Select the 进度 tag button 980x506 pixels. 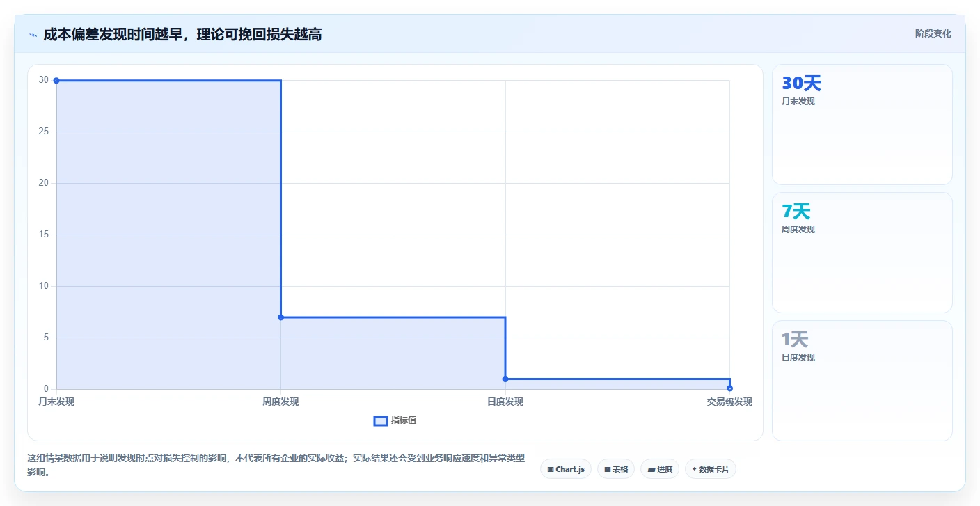tap(660, 469)
